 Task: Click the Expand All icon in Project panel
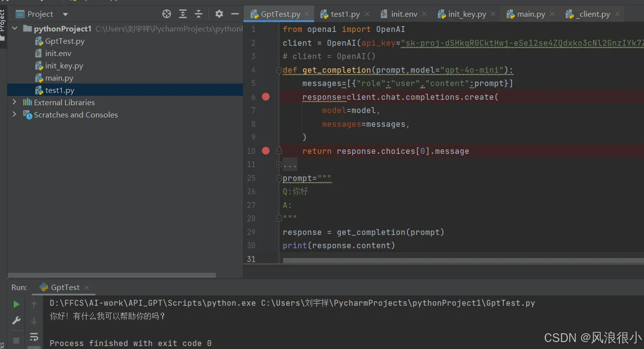coord(183,14)
